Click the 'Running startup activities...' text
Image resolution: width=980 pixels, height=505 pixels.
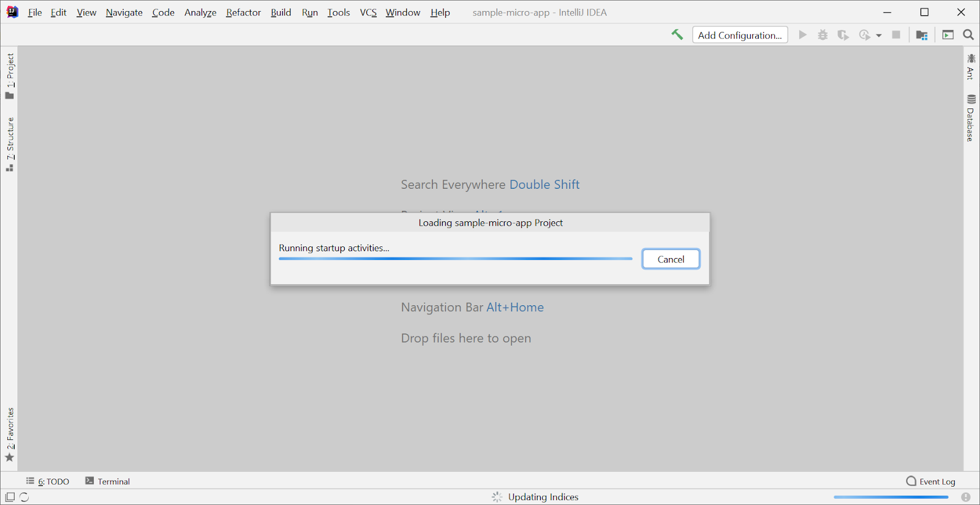(334, 248)
